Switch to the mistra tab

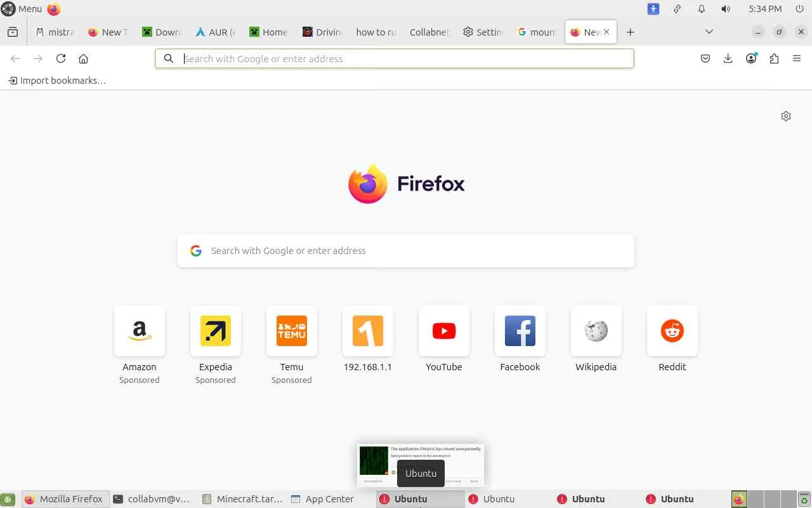(55, 32)
